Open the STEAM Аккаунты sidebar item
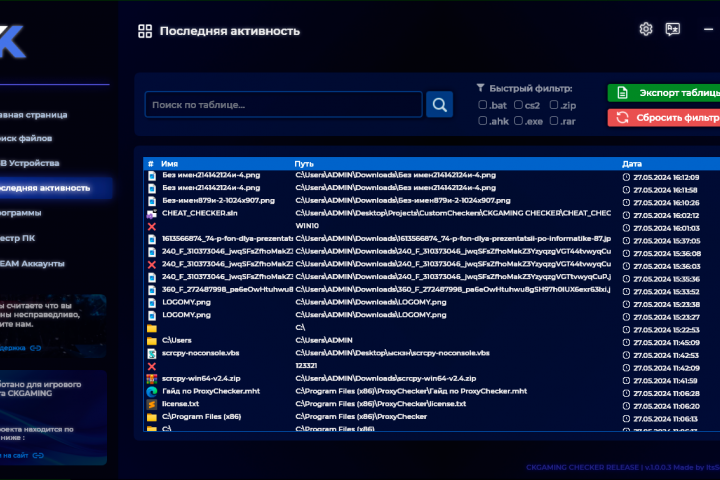This screenshot has width=720, height=480. click(x=32, y=264)
